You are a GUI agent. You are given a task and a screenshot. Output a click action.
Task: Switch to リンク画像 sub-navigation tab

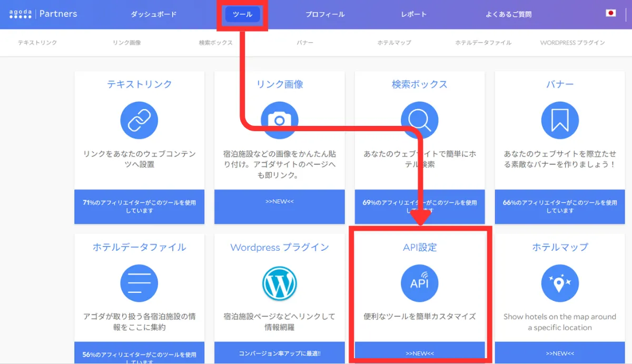click(127, 43)
